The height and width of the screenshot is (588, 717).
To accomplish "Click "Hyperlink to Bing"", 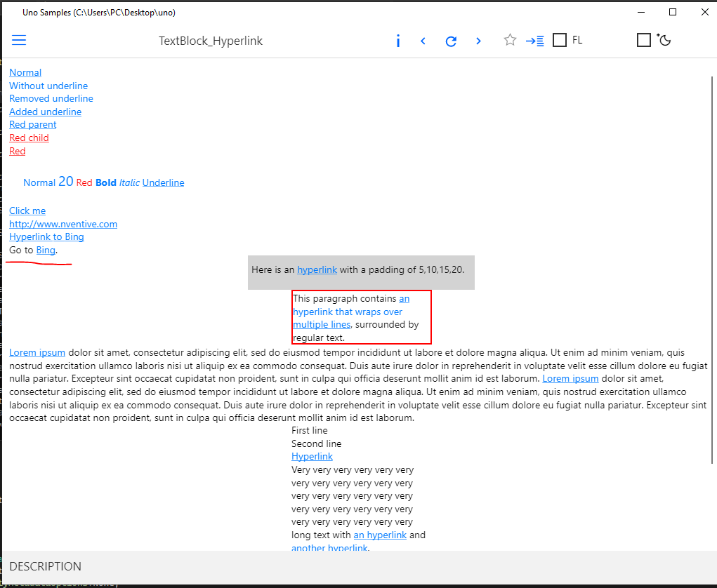I will point(46,236).
